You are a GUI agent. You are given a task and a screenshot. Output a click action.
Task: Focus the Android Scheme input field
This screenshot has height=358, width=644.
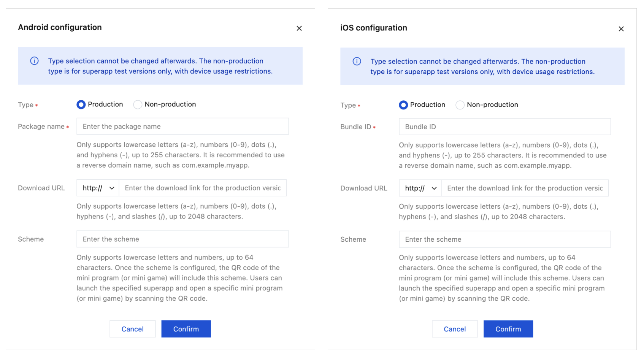182,239
